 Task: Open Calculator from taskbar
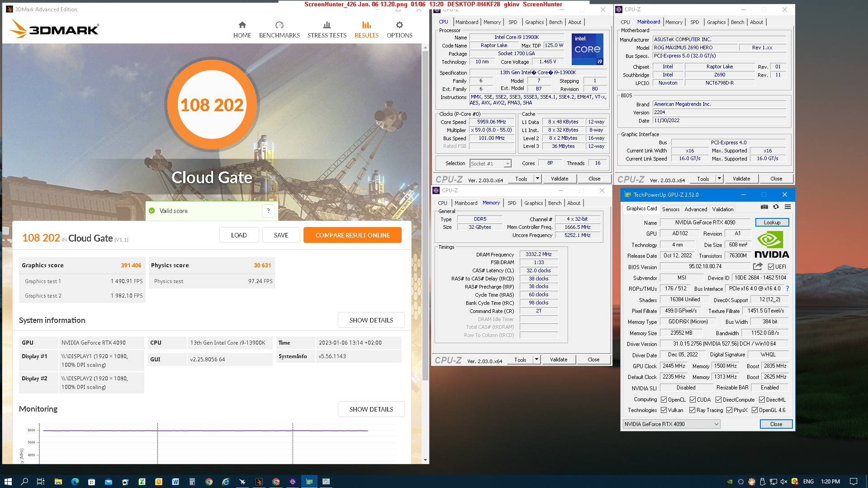coord(192,482)
